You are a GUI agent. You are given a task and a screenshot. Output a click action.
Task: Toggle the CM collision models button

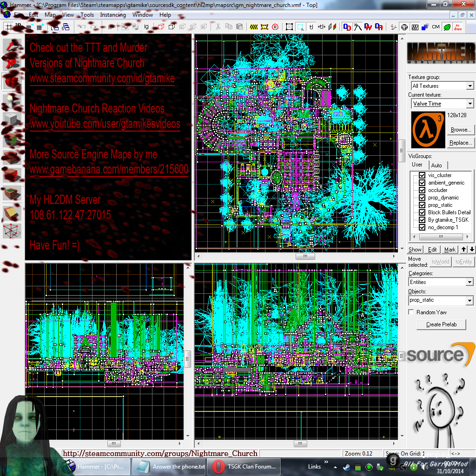(436, 27)
